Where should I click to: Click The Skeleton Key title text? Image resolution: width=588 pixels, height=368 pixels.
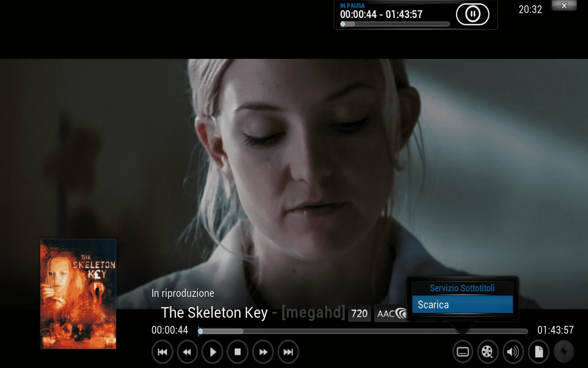coord(214,313)
